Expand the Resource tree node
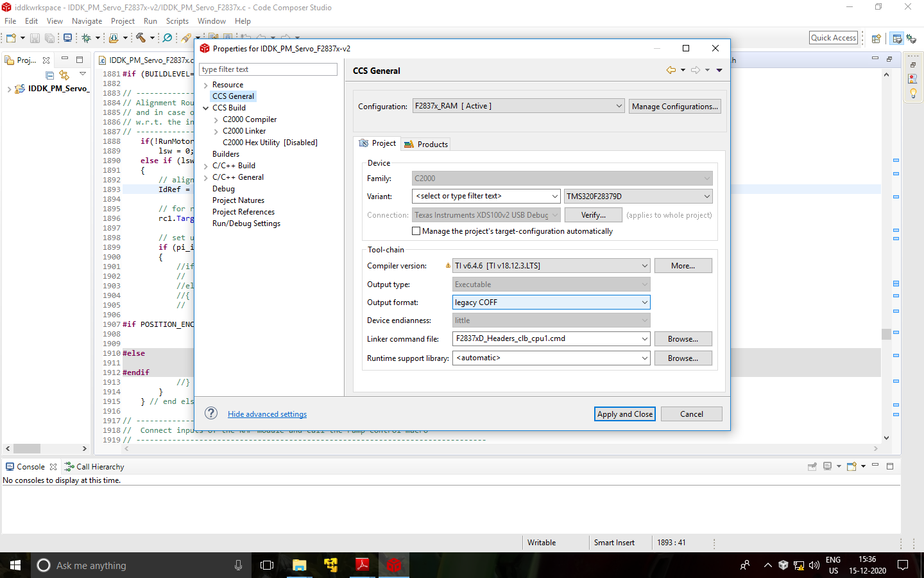 pyautogui.click(x=205, y=85)
